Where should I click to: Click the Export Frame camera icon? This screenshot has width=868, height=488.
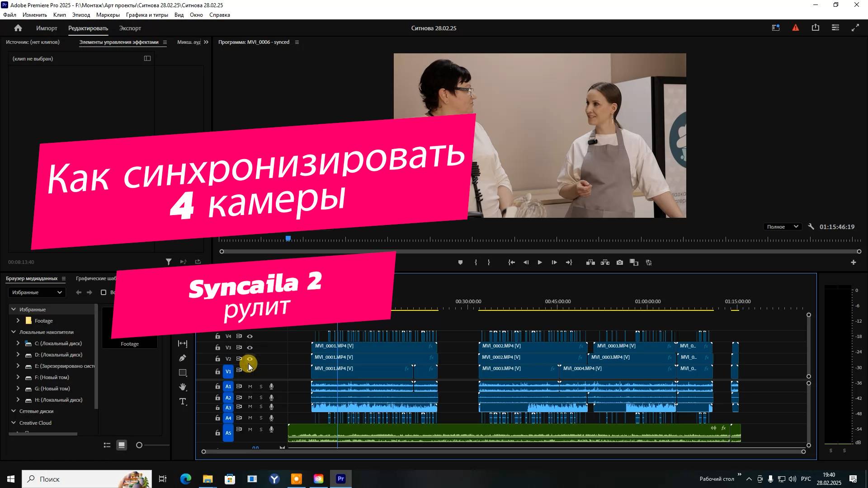[x=620, y=263]
